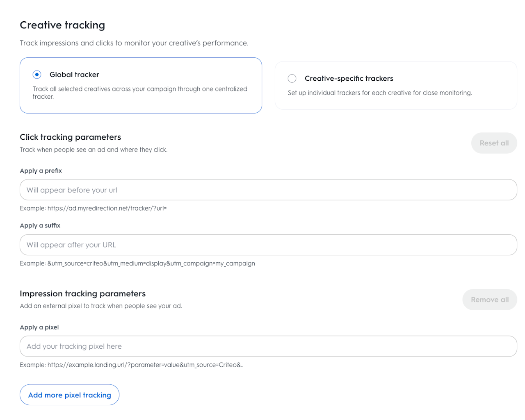The height and width of the screenshot is (420, 525).
Task: Focus the tracking pixel input field
Action: tap(268, 347)
